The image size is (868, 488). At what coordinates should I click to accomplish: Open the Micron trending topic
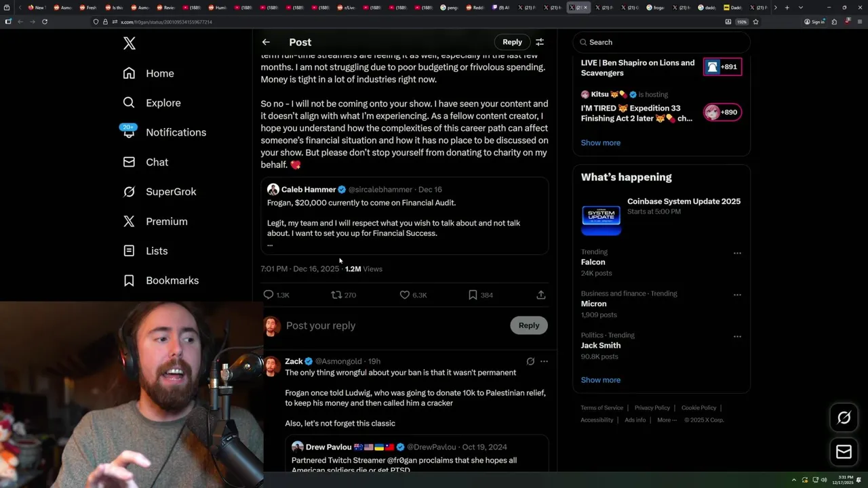click(x=593, y=304)
